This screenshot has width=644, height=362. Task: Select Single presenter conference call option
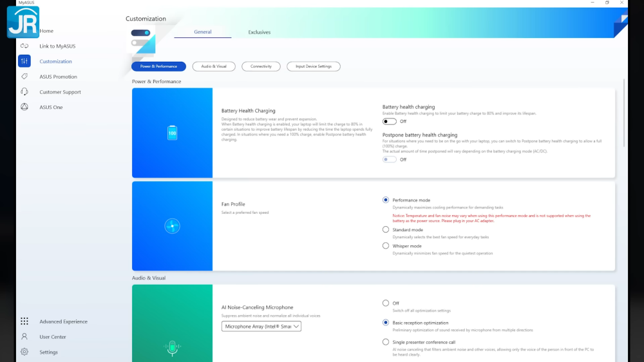385,342
